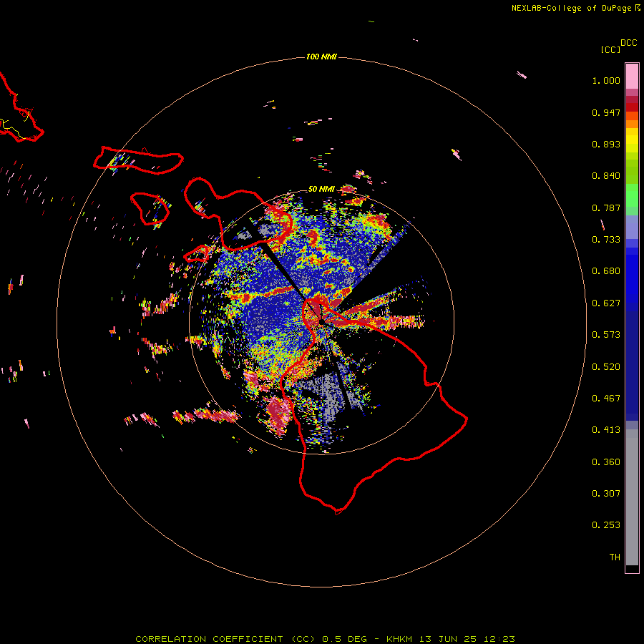Screen dimensions: 644x644
Task: Click the 0.893 legend value
Action: coord(606,144)
